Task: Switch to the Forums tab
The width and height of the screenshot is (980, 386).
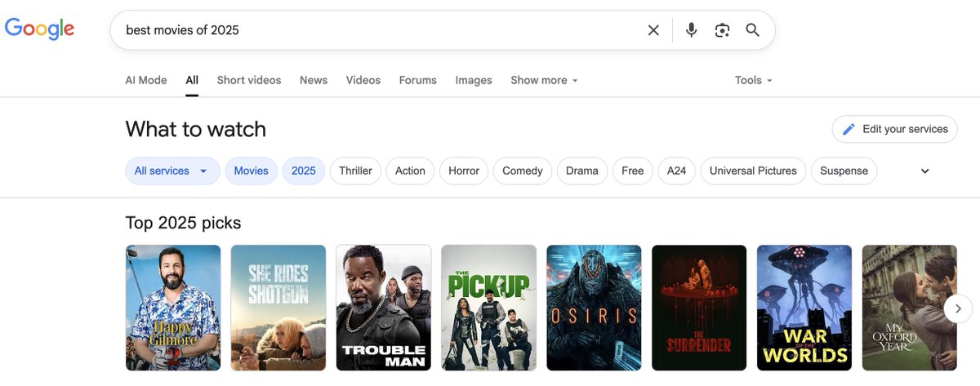Action: [x=418, y=80]
